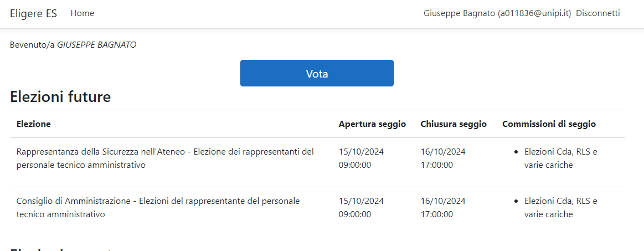The image size is (644, 251).
Task: Click the blue Vota button
Action: (x=317, y=73)
